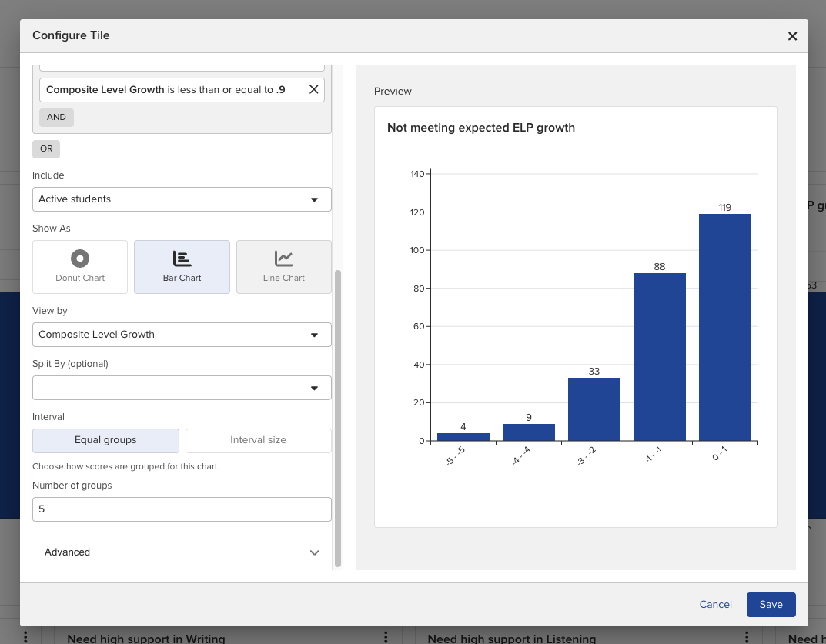Click the 9 bar for -4 - -4
This screenshot has width=826, height=644.
(529, 432)
